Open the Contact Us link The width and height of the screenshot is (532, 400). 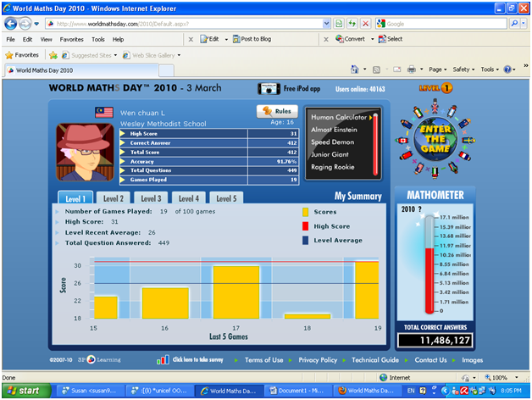(430, 360)
